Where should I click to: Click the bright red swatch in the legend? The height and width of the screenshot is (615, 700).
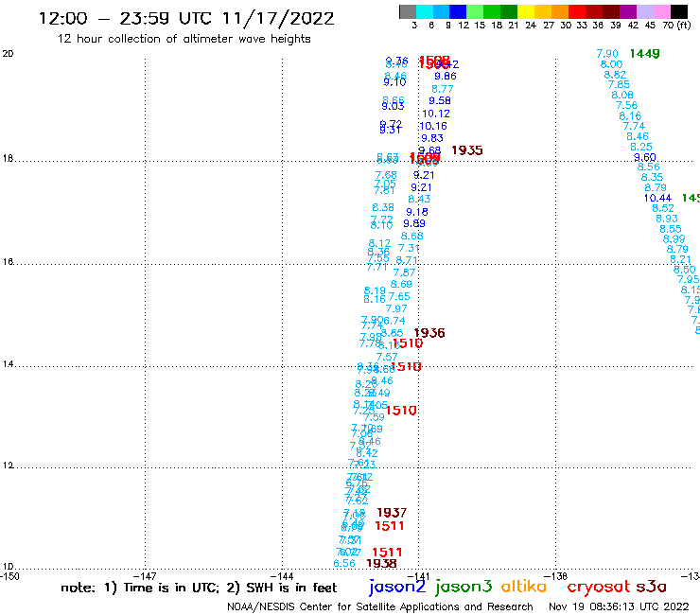point(576,11)
